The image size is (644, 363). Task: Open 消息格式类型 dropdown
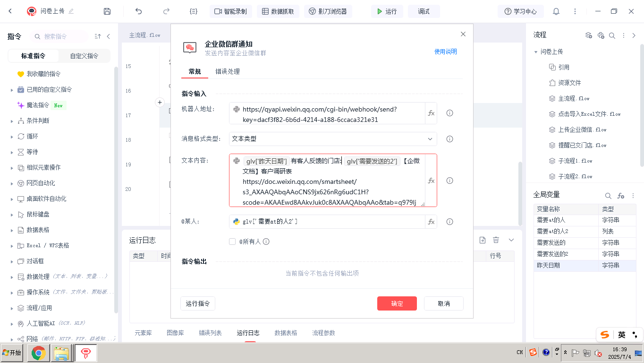click(333, 138)
